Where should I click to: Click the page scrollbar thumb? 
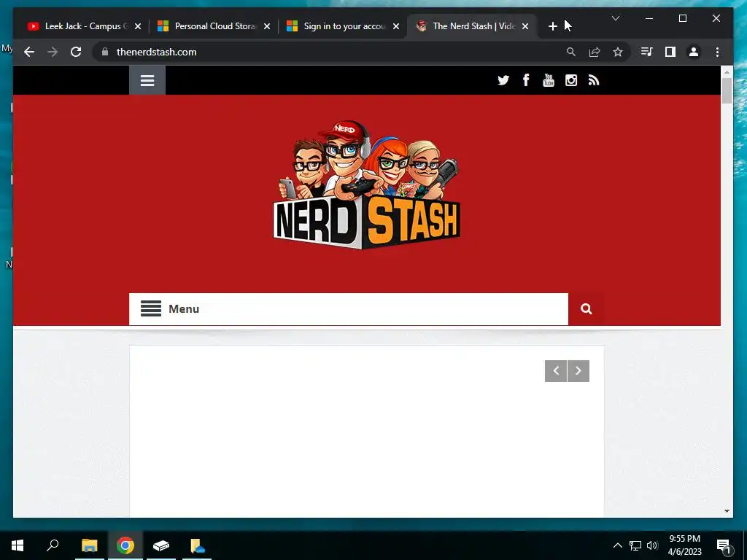(727, 90)
